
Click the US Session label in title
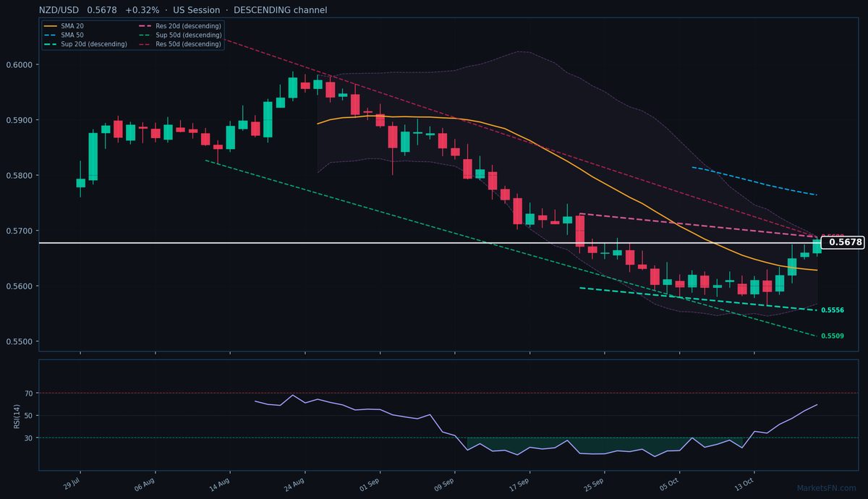coord(196,10)
